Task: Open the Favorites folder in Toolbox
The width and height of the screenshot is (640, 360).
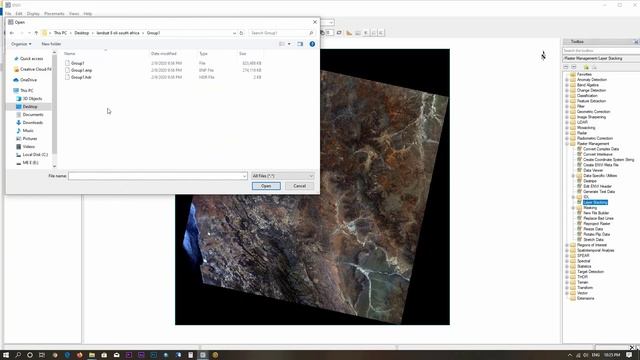Action: coord(584,75)
